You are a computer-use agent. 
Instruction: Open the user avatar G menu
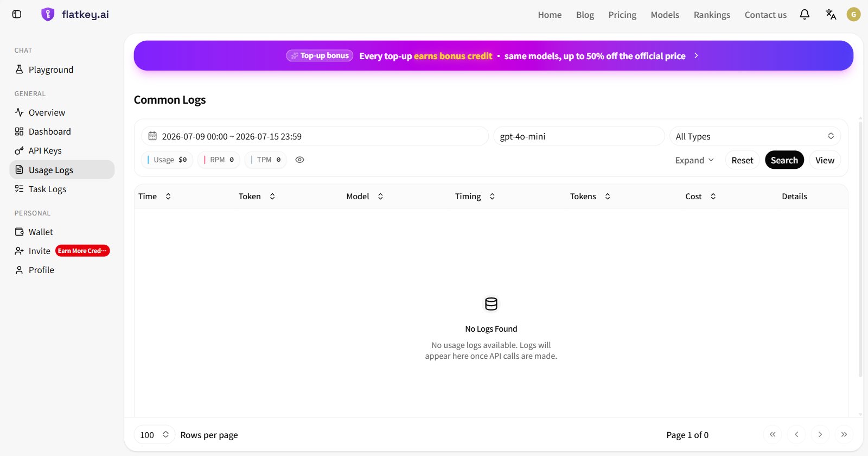point(853,15)
